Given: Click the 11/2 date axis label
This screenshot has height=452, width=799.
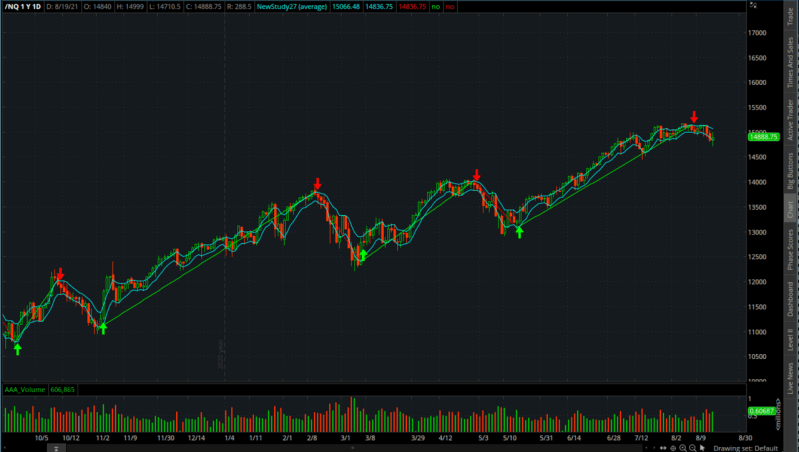Looking at the screenshot, I should (x=102, y=438).
